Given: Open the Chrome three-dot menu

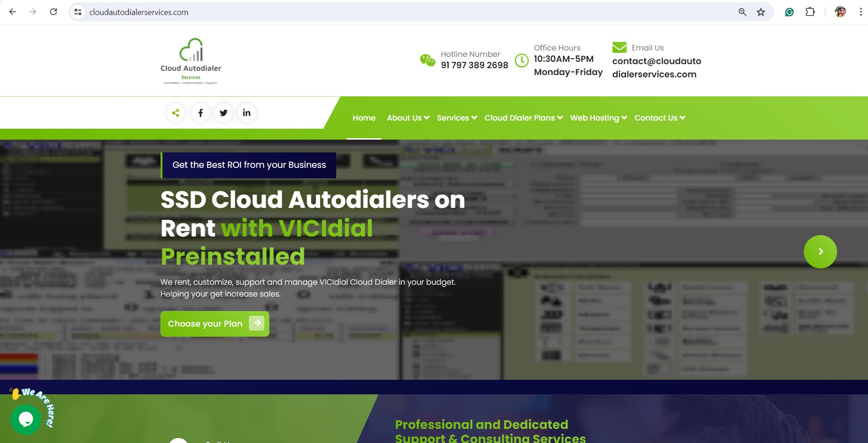Looking at the screenshot, I should click(x=861, y=12).
